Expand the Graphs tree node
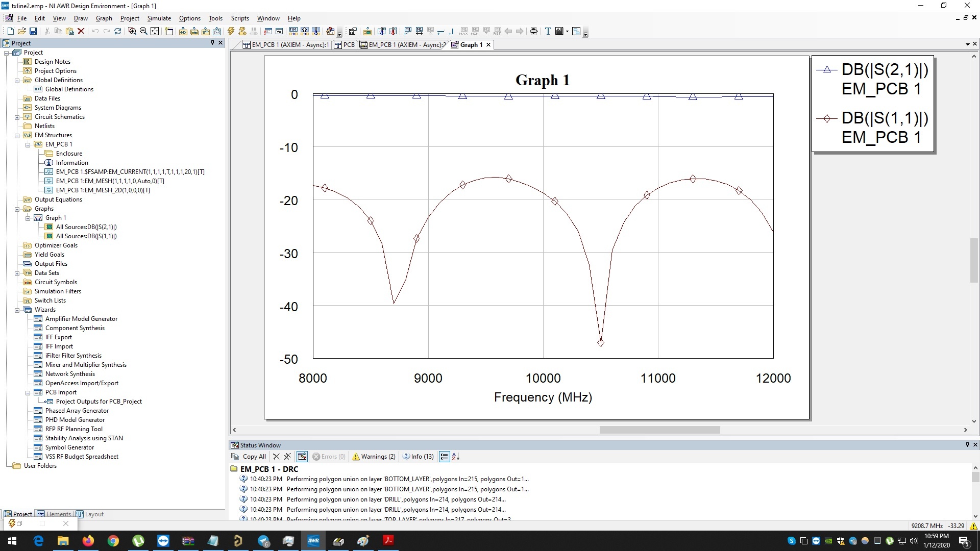Viewport: 980px width, 551px height. (x=16, y=208)
